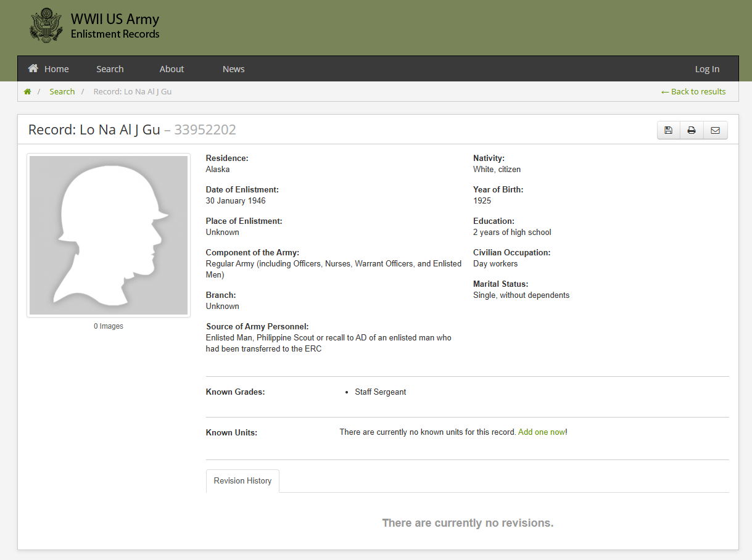Select the Revision History tab
This screenshot has height=560, width=752.
pos(242,481)
